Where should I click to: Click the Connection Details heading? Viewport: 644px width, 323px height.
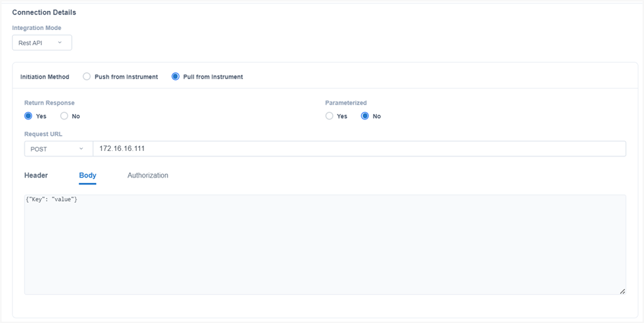click(x=44, y=12)
